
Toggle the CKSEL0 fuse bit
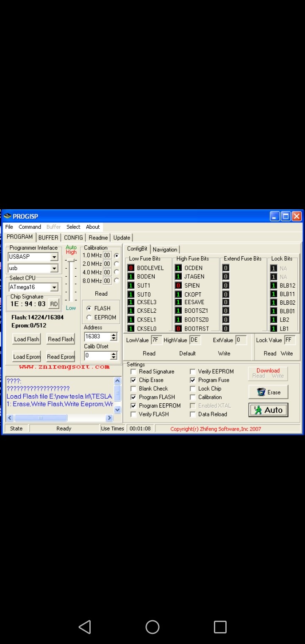(x=131, y=328)
